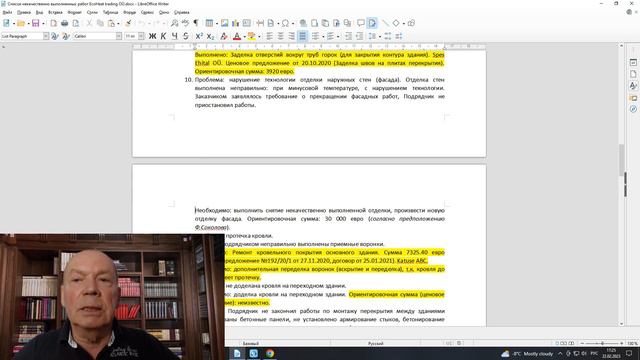Run spelling check

[185, 23]
